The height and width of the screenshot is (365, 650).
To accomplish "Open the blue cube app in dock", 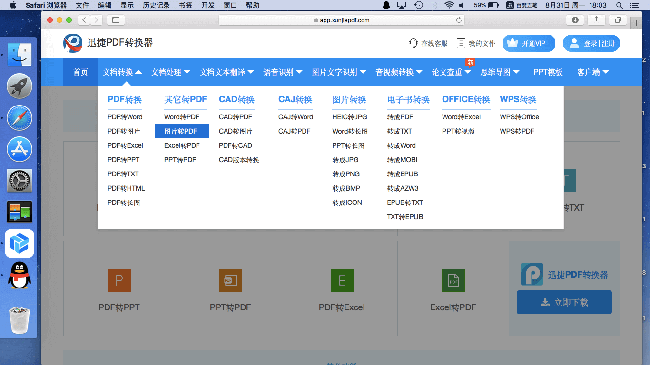I will click(19, 243).
